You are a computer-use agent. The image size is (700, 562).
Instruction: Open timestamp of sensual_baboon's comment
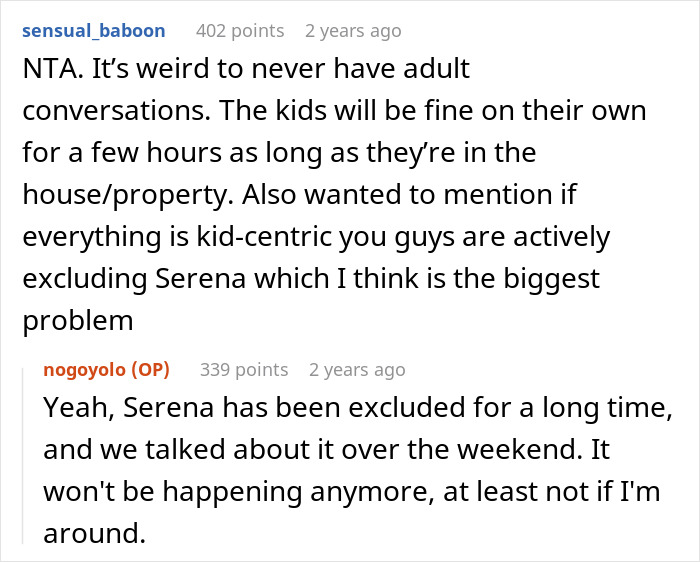pyautogui.click(x=353, y=31)
